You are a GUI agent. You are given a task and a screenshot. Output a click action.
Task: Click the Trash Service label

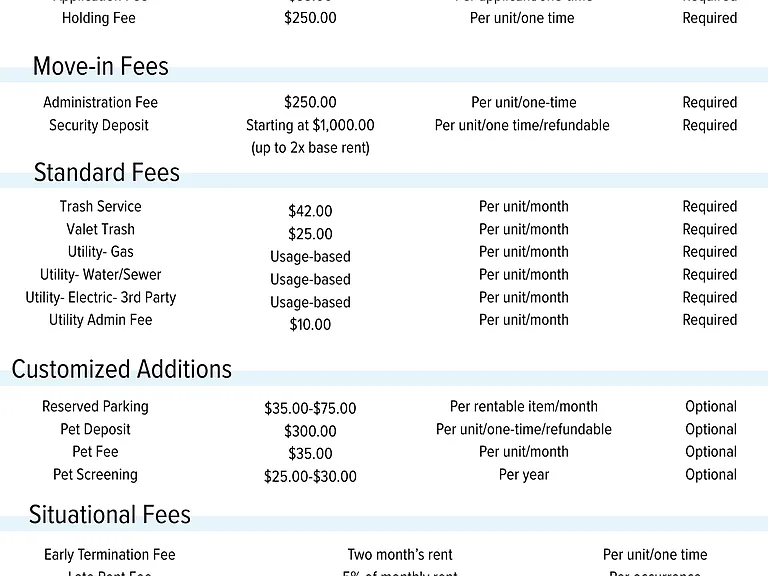(x=100, y=206)
